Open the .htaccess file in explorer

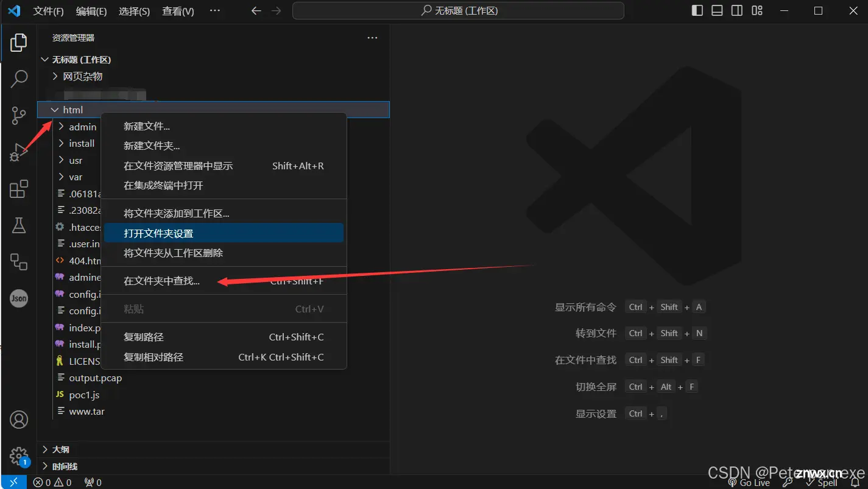(x=78, y=227)
